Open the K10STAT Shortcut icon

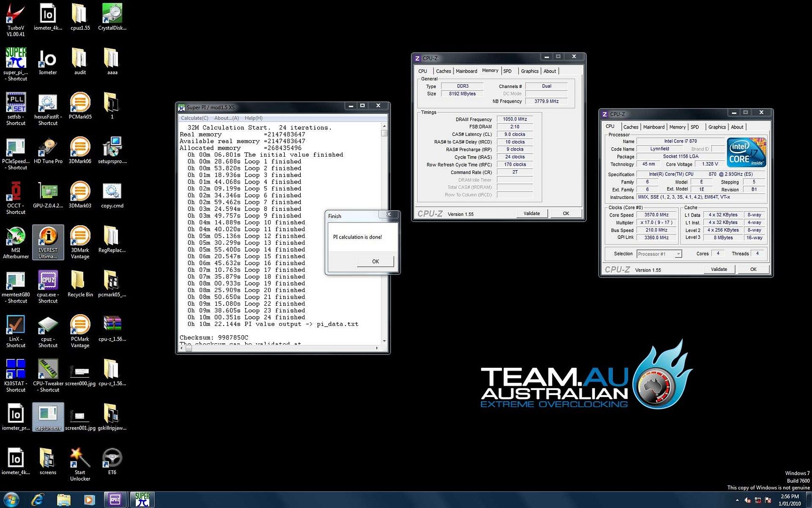[16, 375]
